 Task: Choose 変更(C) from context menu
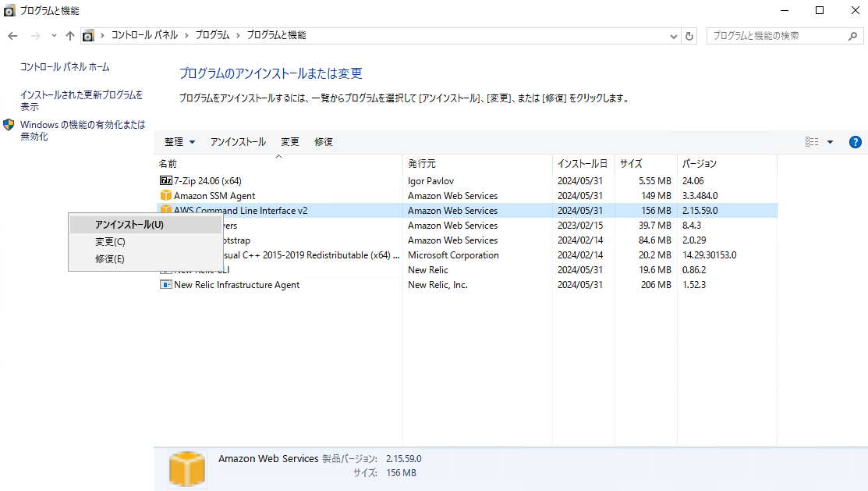pyautogui.click(x=146, y=242)
